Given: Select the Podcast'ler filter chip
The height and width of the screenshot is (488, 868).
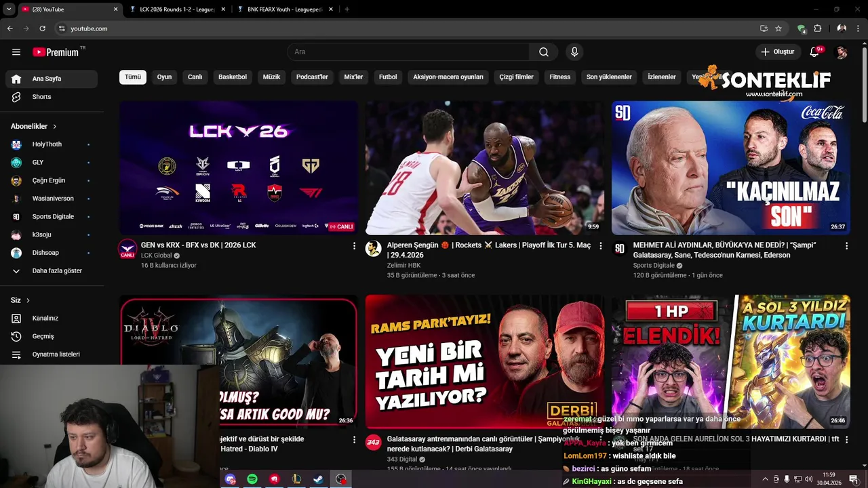Looking at the screenshot, I should pos(312,77).
